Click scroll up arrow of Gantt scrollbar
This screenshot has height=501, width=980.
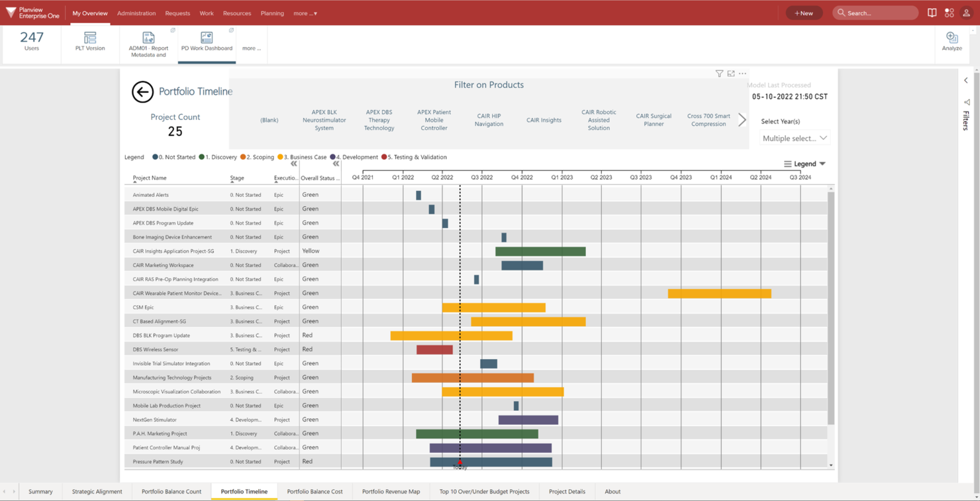pos(831,189)
